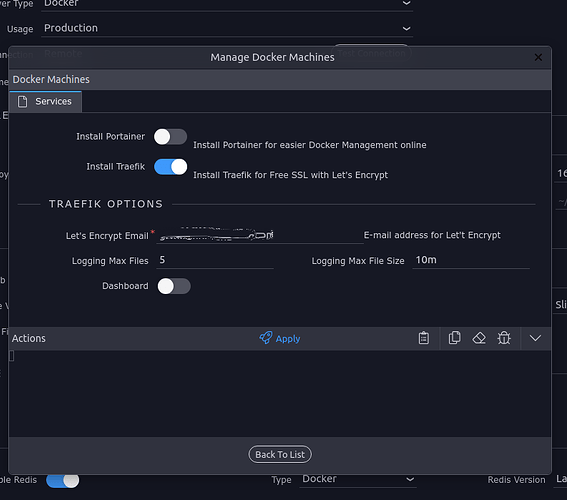Open the Redis Type Docker dropdown
The height and width of the screenshot is (500, 567).
358,479
